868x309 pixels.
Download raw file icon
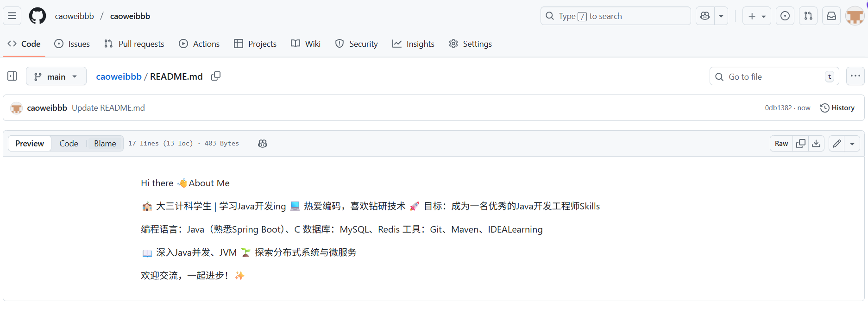coord(816,144)
